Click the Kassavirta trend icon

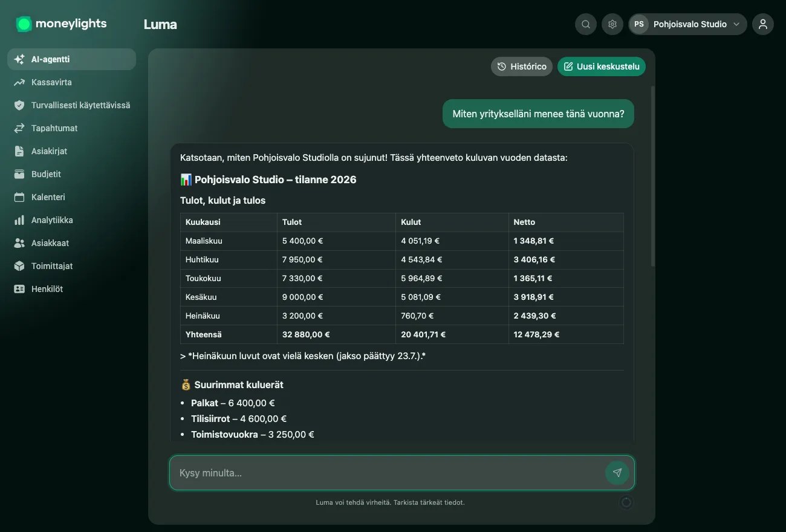click(19, 82)
